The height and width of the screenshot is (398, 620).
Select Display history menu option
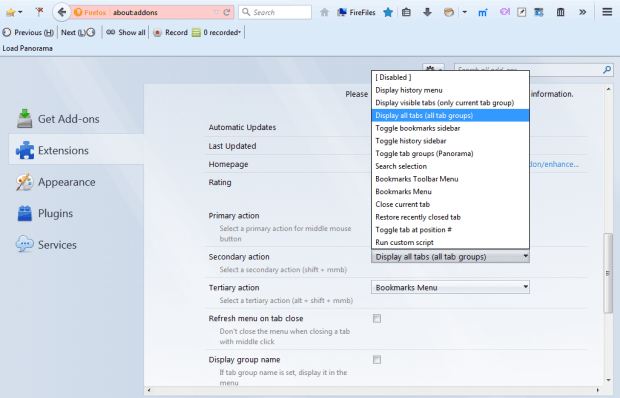pyautogui.click(x=450, y=90)
